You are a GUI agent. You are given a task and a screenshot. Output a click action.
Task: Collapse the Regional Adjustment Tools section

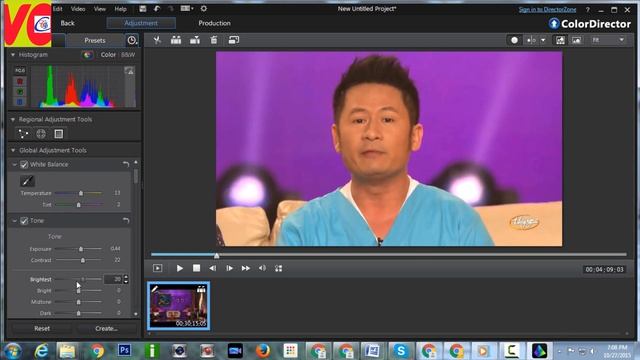tap(13, 120)
